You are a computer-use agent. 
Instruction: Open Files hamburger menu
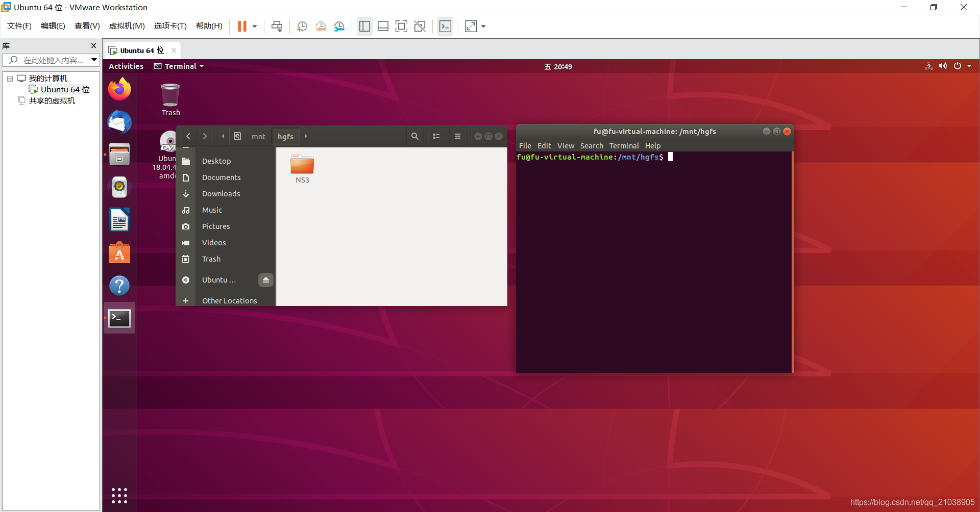458,136
